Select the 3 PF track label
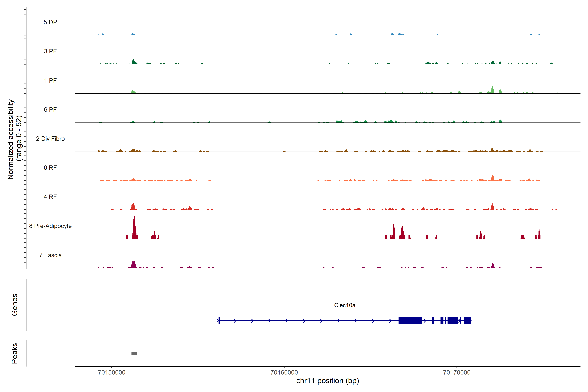Screen dimensions: 588x392 (50, 51)
